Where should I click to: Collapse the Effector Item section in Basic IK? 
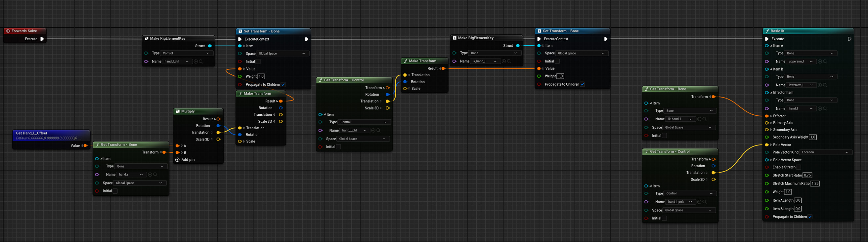(x=771, y=93)
